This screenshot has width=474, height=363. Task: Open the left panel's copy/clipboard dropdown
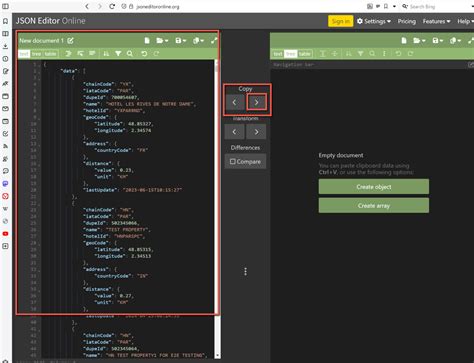pyautogui.click(x=198, y=41)
